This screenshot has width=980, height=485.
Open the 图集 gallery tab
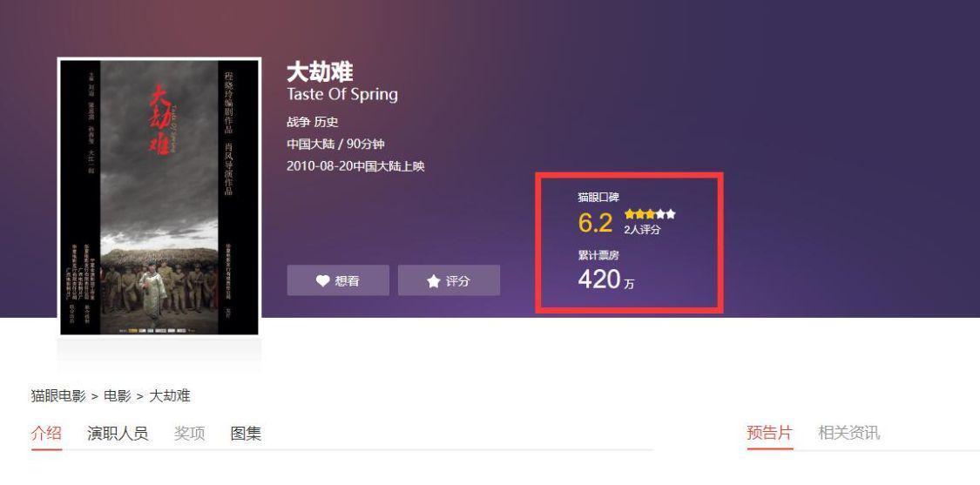246,433
